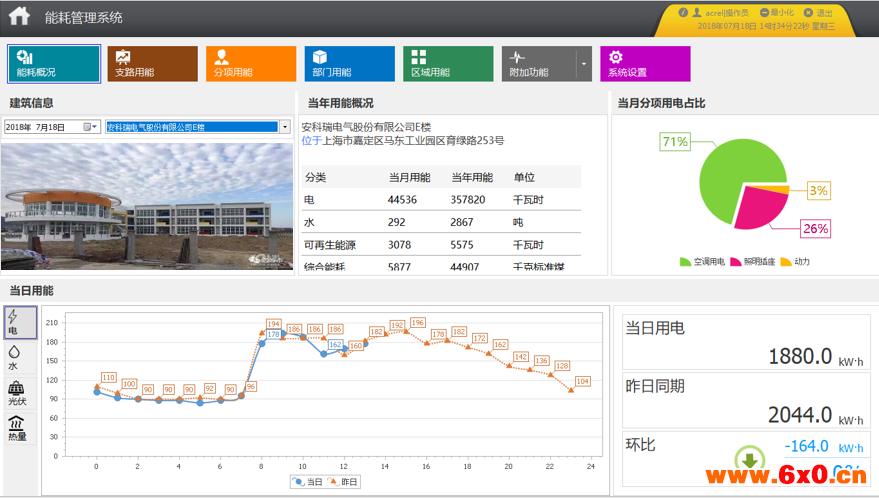This screenshot has width=879, height=498.
Task: Open the 分项用能 itemized energy module
Action: [251, 63]
